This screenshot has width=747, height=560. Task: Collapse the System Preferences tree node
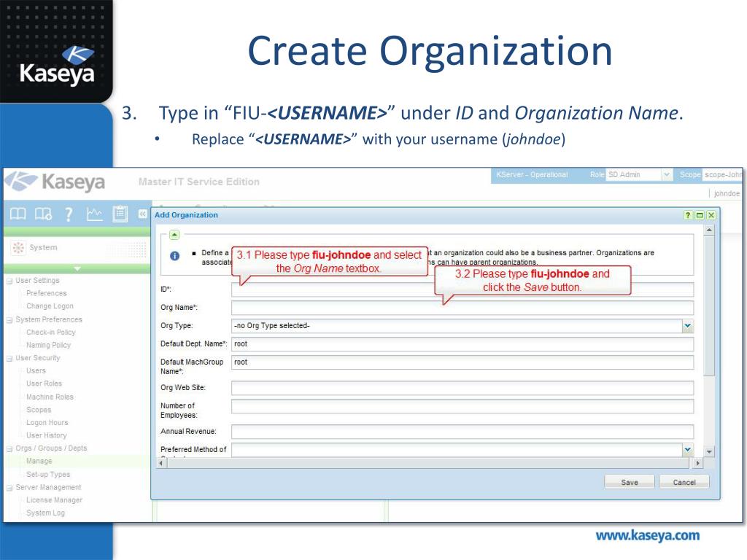(x=9, y=320)
